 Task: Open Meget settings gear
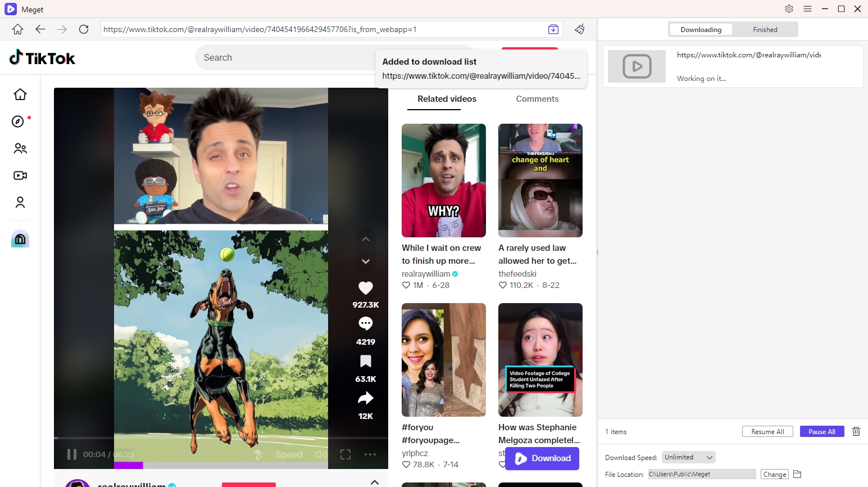(x=789, y=8)
